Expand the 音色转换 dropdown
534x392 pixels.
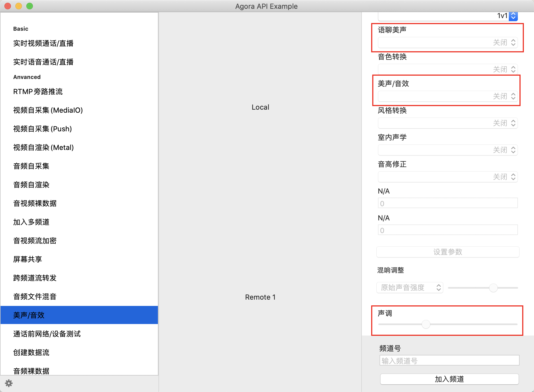point(448,69)
